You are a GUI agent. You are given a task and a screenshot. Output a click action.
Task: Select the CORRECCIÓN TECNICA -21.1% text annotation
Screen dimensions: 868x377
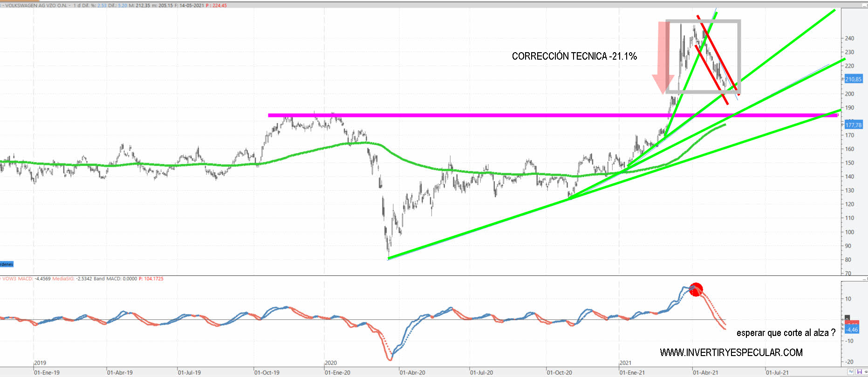click(x=574, y=56)
